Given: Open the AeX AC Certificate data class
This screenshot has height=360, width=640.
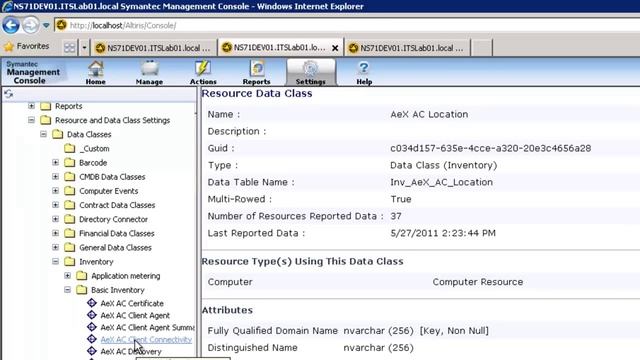Looking at the screenshot, I should (x=132, y=303).
